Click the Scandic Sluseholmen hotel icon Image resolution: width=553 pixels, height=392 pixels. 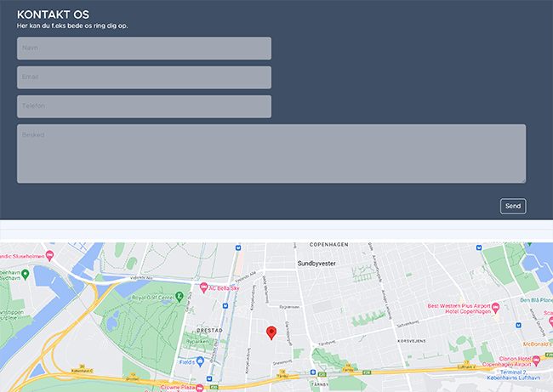coord(50,253)
